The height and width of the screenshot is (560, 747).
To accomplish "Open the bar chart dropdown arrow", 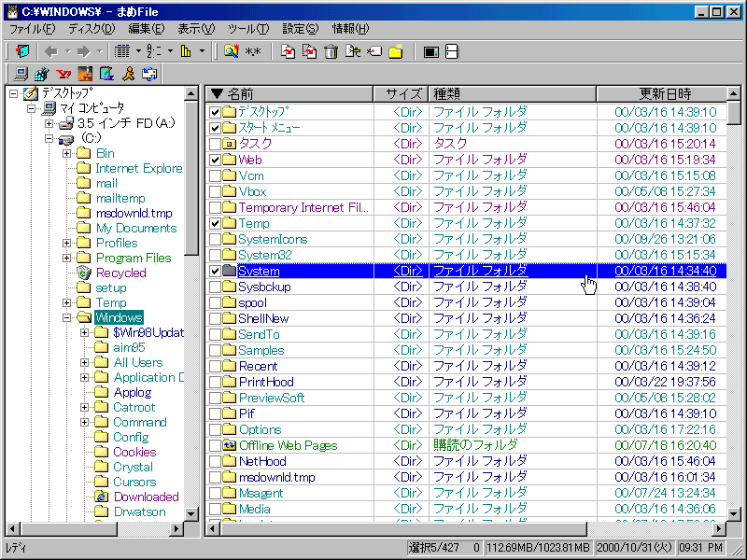I will tap(202, 51).
